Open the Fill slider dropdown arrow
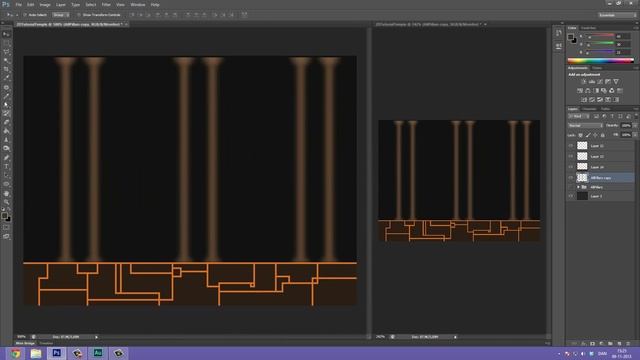 click(635, 135)
